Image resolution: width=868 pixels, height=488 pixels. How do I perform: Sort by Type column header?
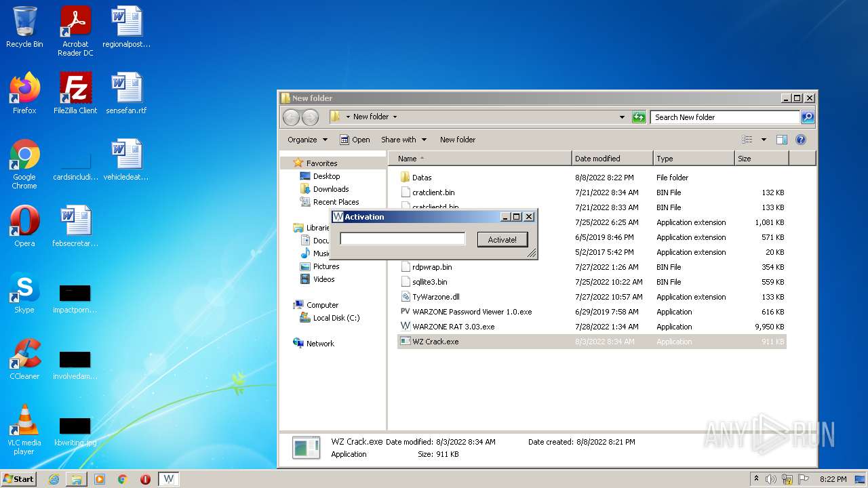click(x=694, y=159)
